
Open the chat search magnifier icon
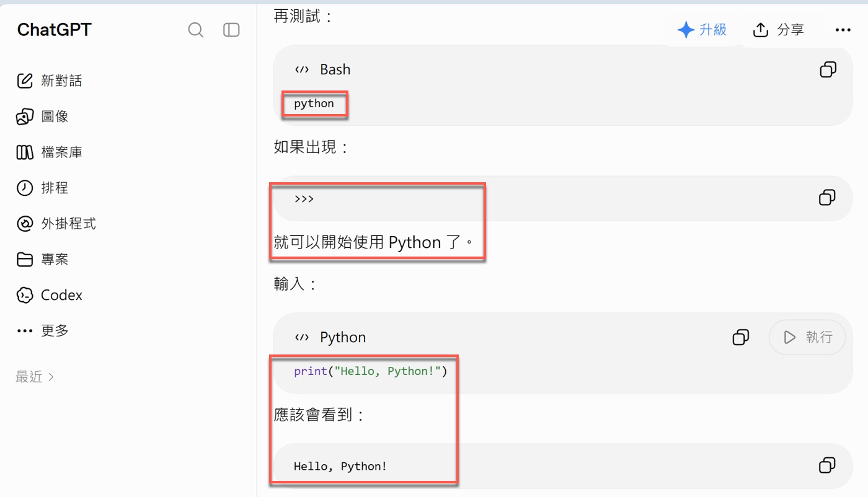(x=196, y=30)
